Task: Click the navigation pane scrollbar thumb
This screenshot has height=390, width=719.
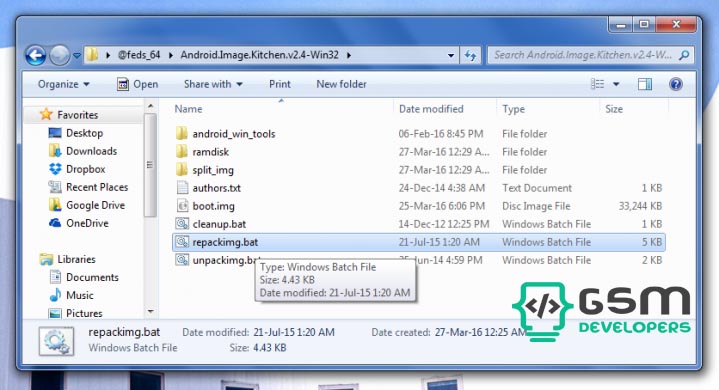Action: [x=150, y=165]
